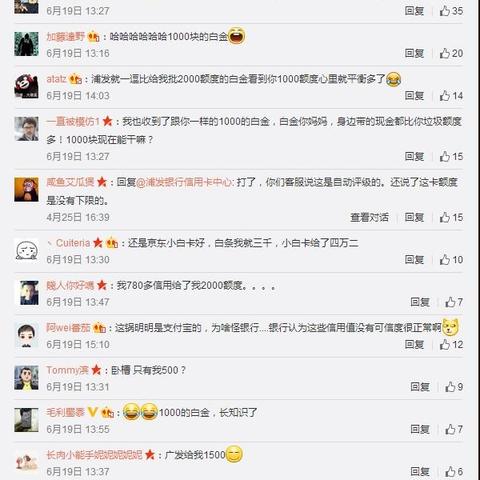The height and width of the screenshot is (480, 480).
Task: Click the Kumamon bear avatar of atatz
Action: click(x=26, y=86)
